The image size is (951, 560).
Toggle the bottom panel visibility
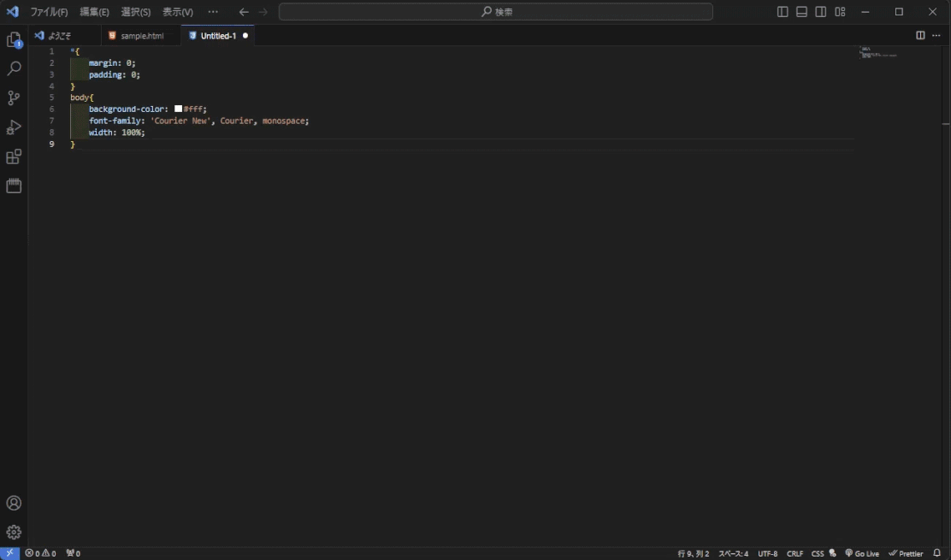click(801, 12)
